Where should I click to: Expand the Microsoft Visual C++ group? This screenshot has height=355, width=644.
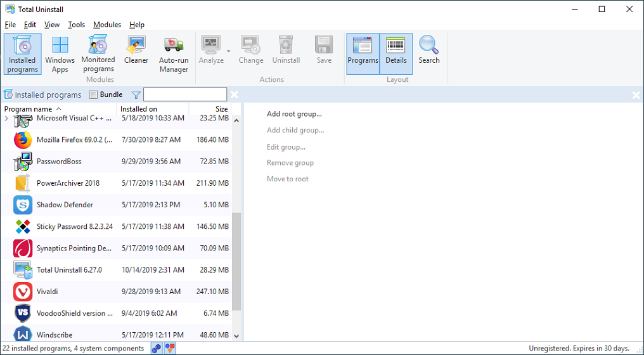pos(6,119)
